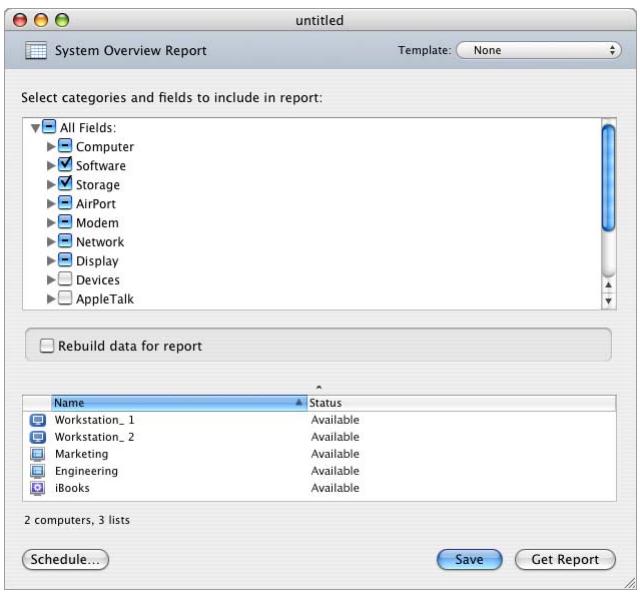Toggle the Modem category checkbox
The width and height of the screenshot is (640, 592).
tap(65, 222)
